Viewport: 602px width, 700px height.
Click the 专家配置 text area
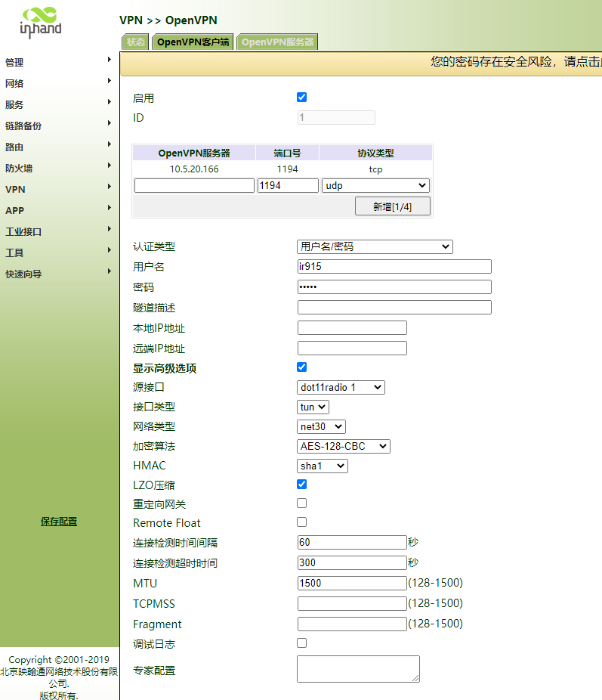[359, 669]
